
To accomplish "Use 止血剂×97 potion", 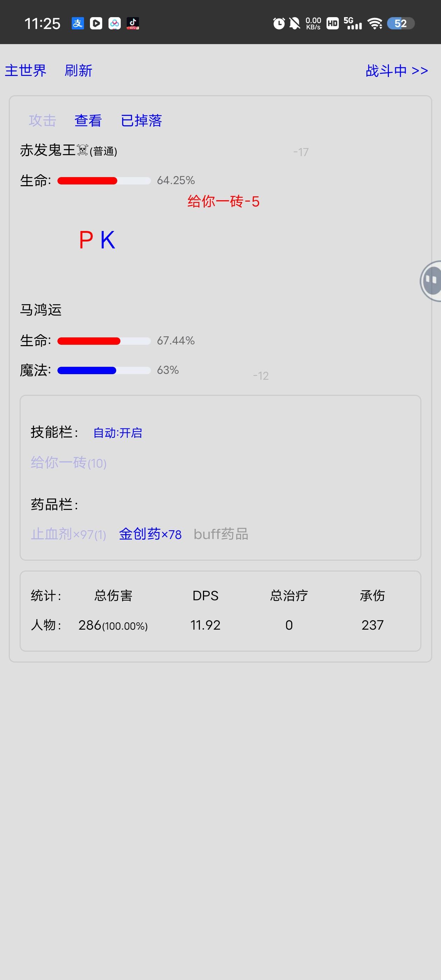I will coord(69,534).
